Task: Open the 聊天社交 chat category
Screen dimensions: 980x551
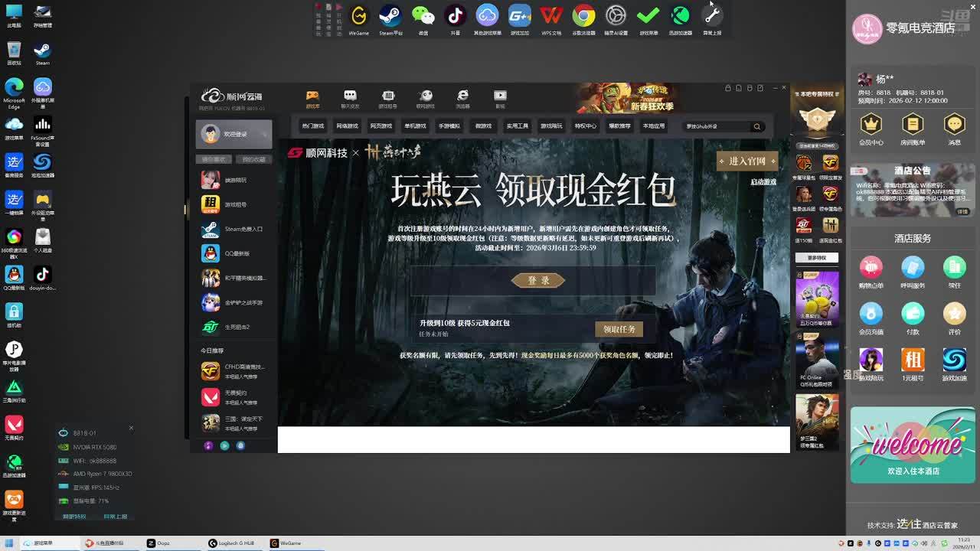Action: [x=350, y=99]
